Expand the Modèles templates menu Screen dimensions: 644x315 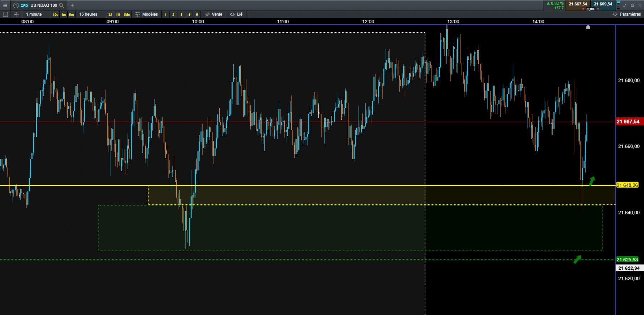(147, 14)
